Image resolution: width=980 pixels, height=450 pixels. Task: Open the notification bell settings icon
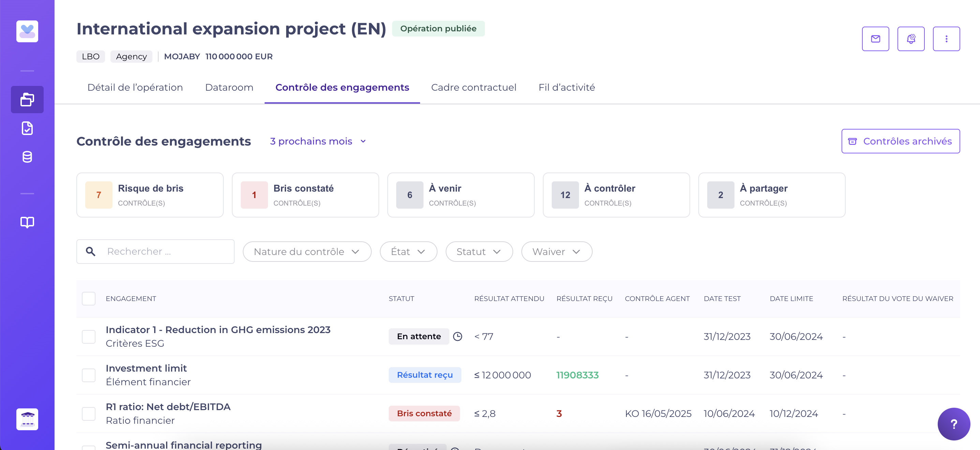click(910, 39)
